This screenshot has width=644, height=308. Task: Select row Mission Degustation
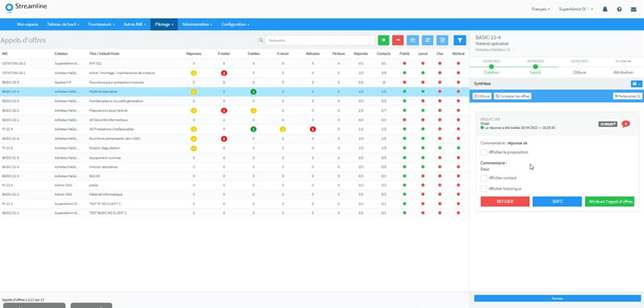pyautogui.click(x=234, y=148)
